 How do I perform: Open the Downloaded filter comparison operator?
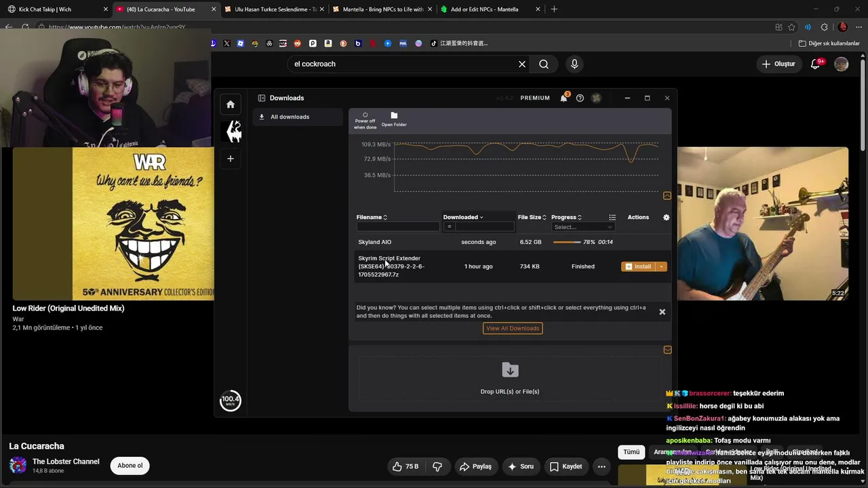(448, 227)
